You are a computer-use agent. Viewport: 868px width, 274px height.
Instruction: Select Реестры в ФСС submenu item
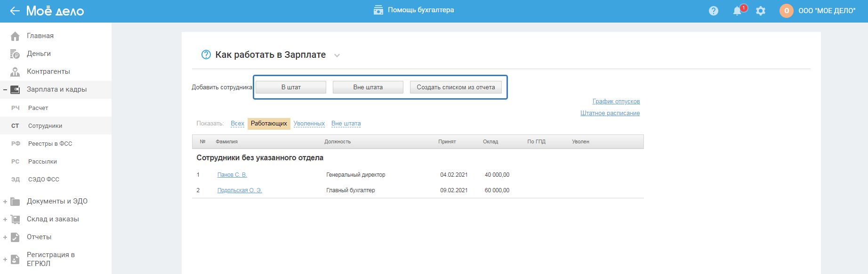coord(50,144)
